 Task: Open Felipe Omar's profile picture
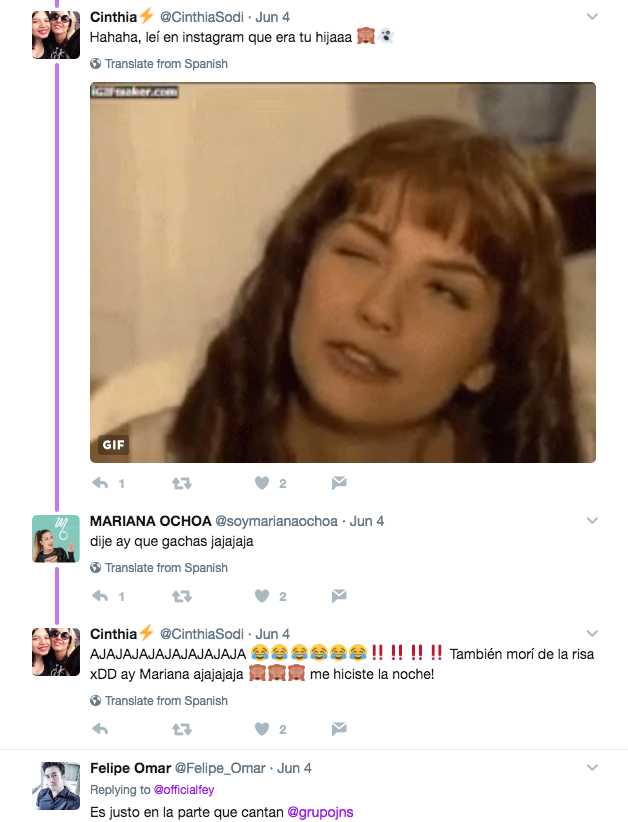pos(56,786)
